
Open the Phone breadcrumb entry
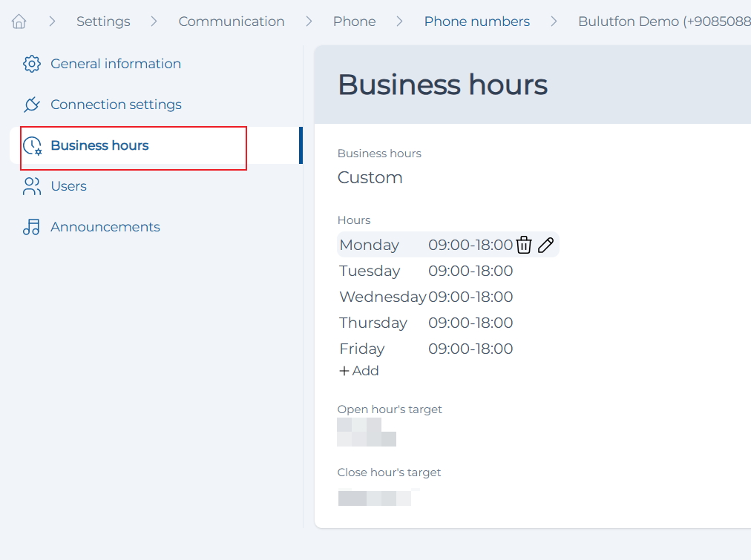pyautogui.click(x=354, y=22)
